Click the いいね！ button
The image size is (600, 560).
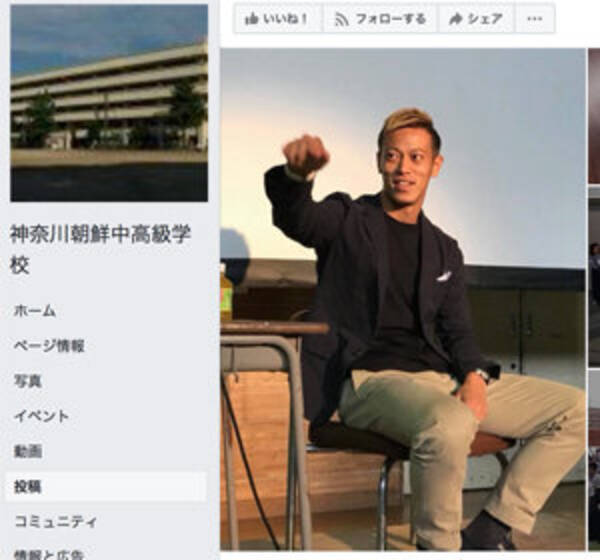click(278, 18)
